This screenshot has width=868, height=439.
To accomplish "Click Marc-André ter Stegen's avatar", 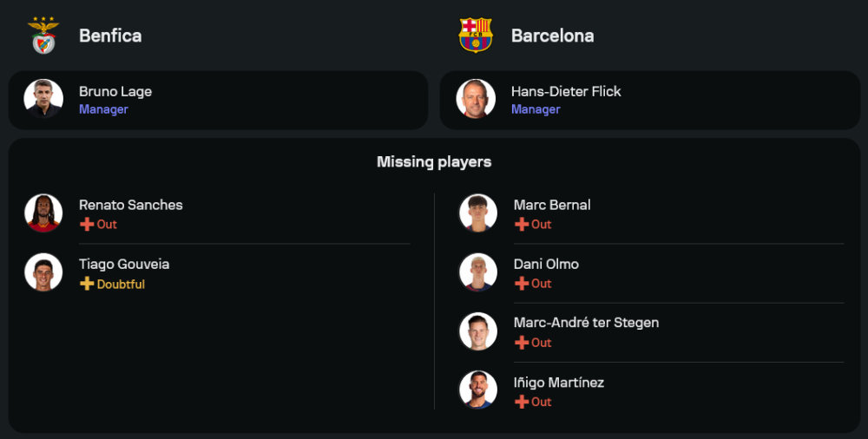I will tap(478, 331).
